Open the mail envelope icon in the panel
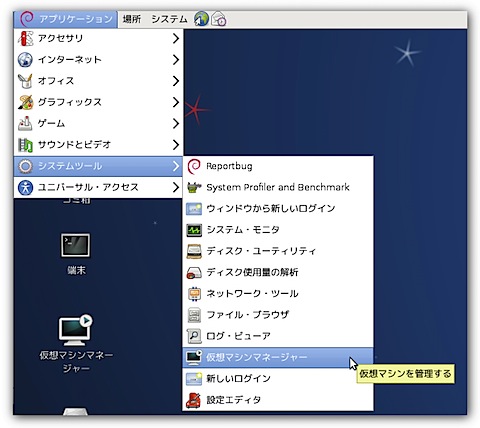This screenshot has width=480, height=428. [x=219, y=19]
